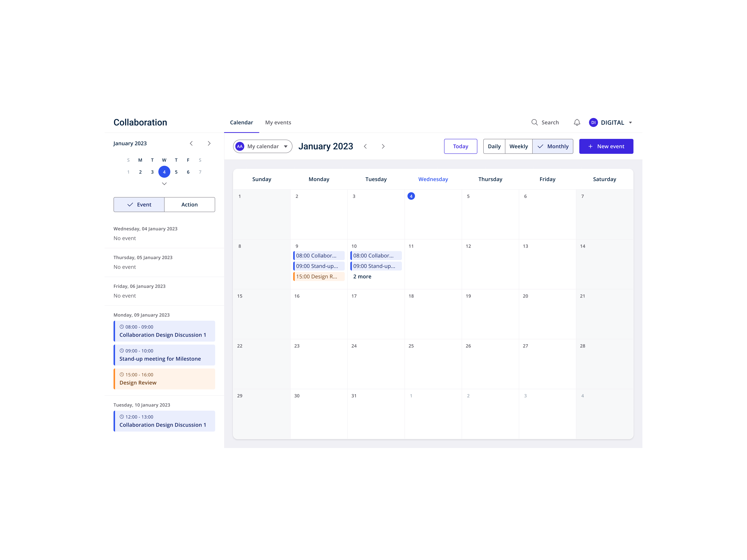Select highlighted day 4 in mini calendar
The image size is (747, 560).
(164, 172)
